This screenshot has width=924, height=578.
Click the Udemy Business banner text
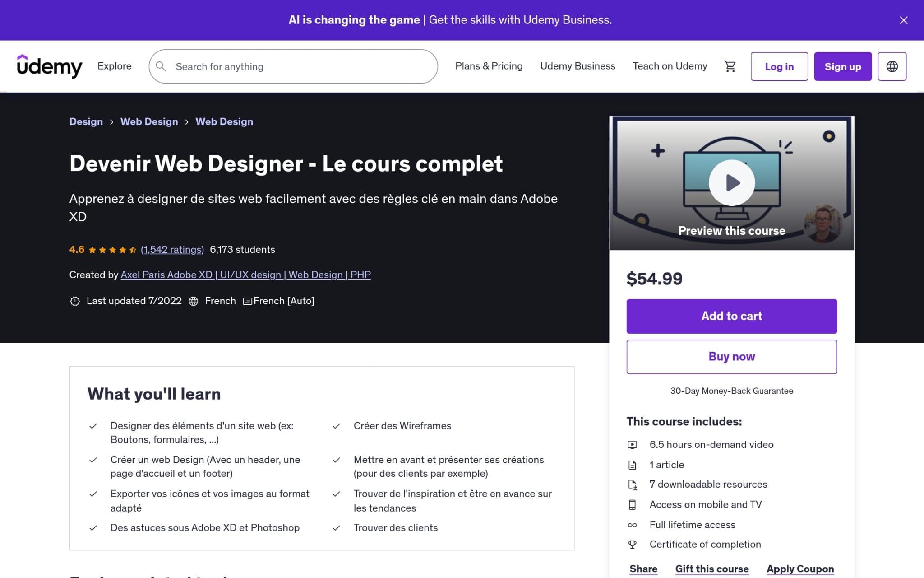(x=450, y=20)
